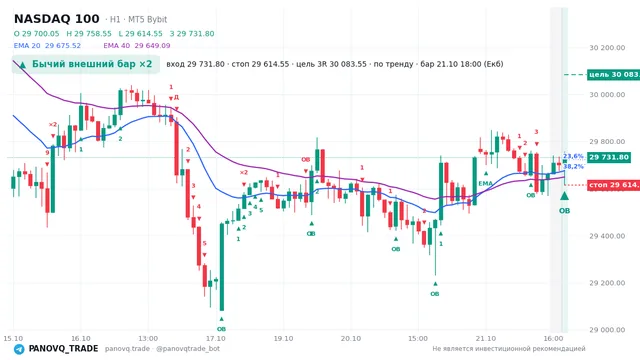Select the red Д marker above the chart
The width and height of the screenshot is (640, 360).
(x=176, y=98)
